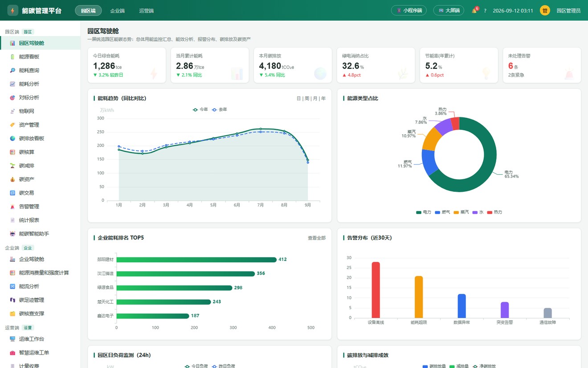Screen dimensions: 588x368
Task: Click the 设备离线 red alarm bar
Action: pyautogui.click(x=376, y=290)
